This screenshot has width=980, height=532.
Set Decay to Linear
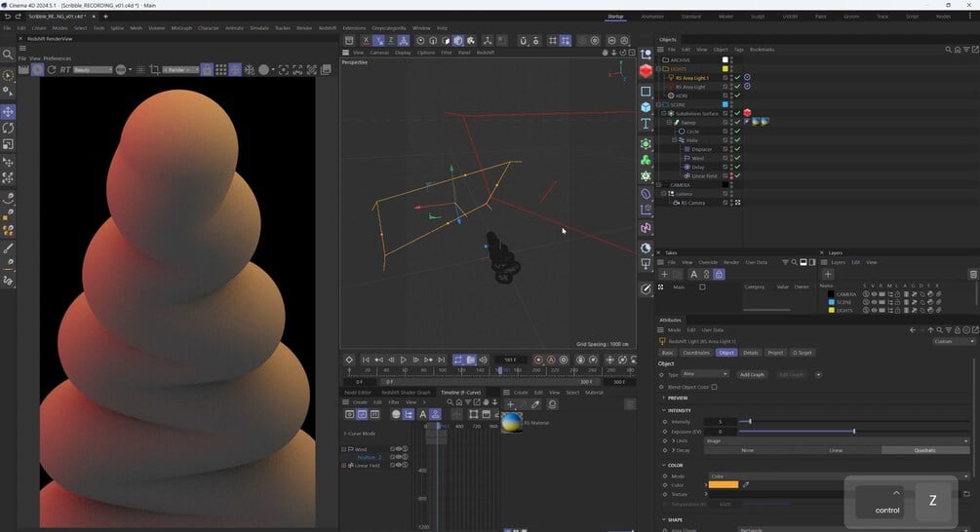click(836, 450)
